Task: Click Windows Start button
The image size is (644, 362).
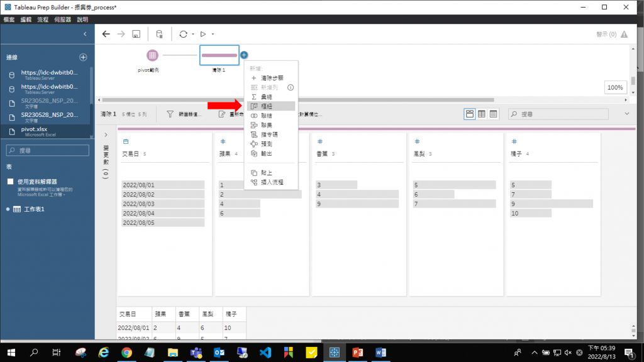Action: point(11,353)
